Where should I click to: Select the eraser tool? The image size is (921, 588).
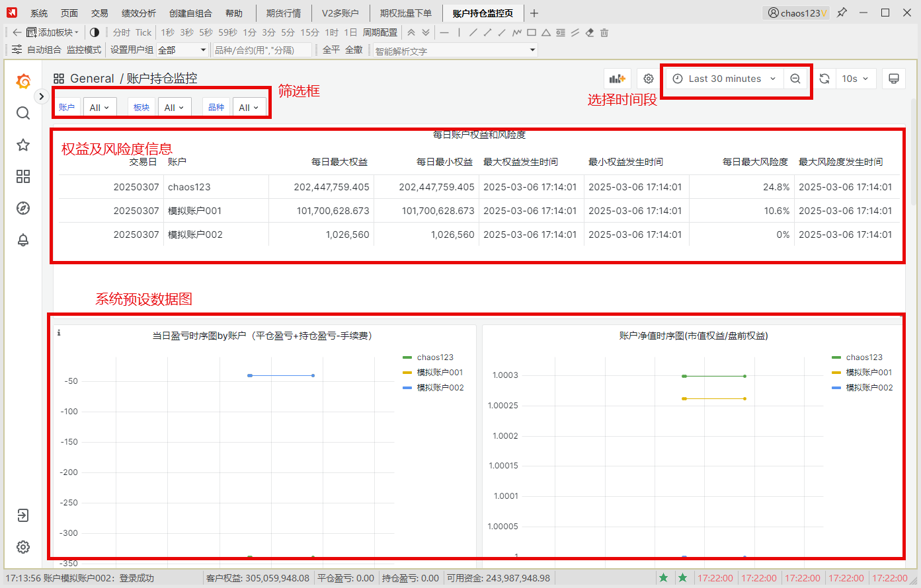click(x=590, y=32)
